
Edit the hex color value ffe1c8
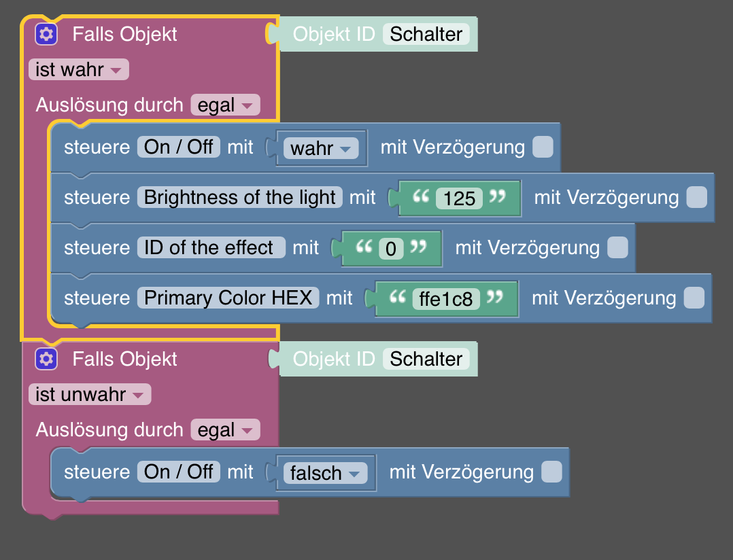click(445, 299)
